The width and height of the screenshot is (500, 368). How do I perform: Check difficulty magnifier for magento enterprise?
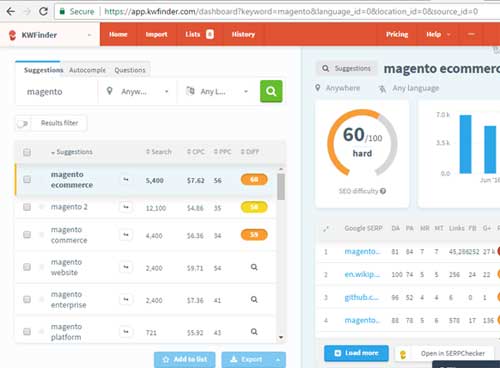254,299
